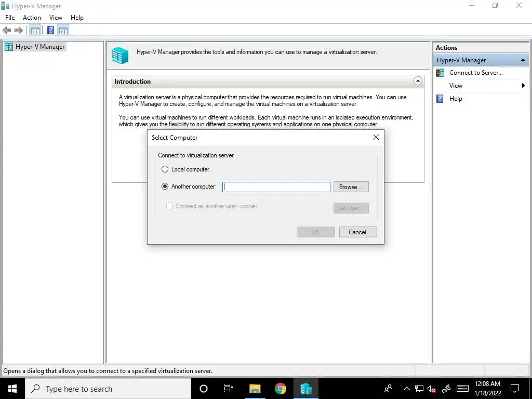Viewport: 532px width, 399px height.
Task: Open the File menu
Action: (10, 18)
